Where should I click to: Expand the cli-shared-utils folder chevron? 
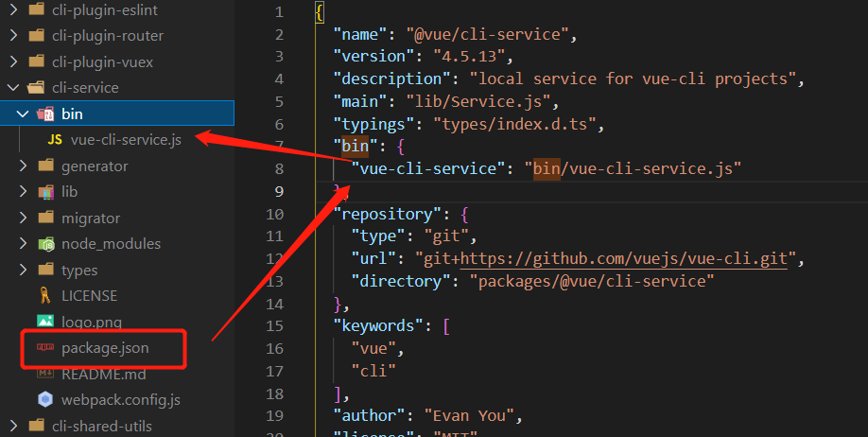click(14, 426)
